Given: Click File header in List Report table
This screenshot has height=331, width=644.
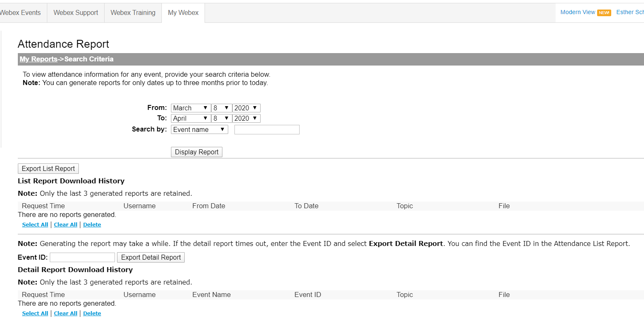Looking at the screenshot, I should tap(504, 206).
